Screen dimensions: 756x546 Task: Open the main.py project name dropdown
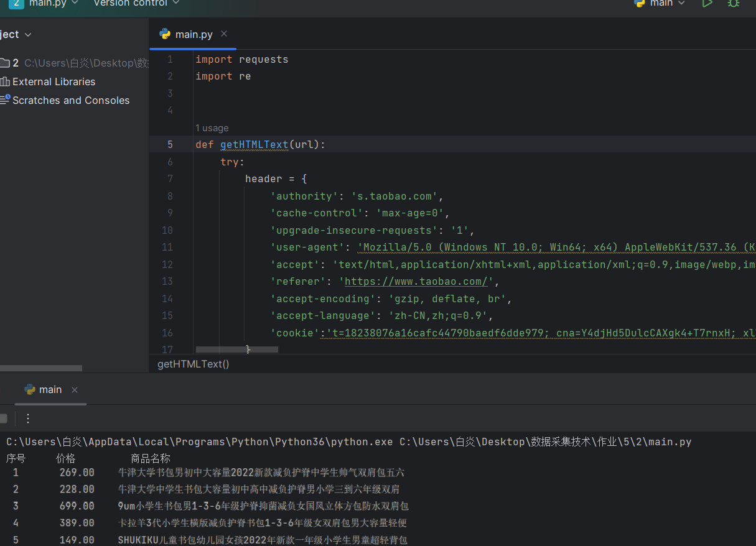[x=54, y=3]
